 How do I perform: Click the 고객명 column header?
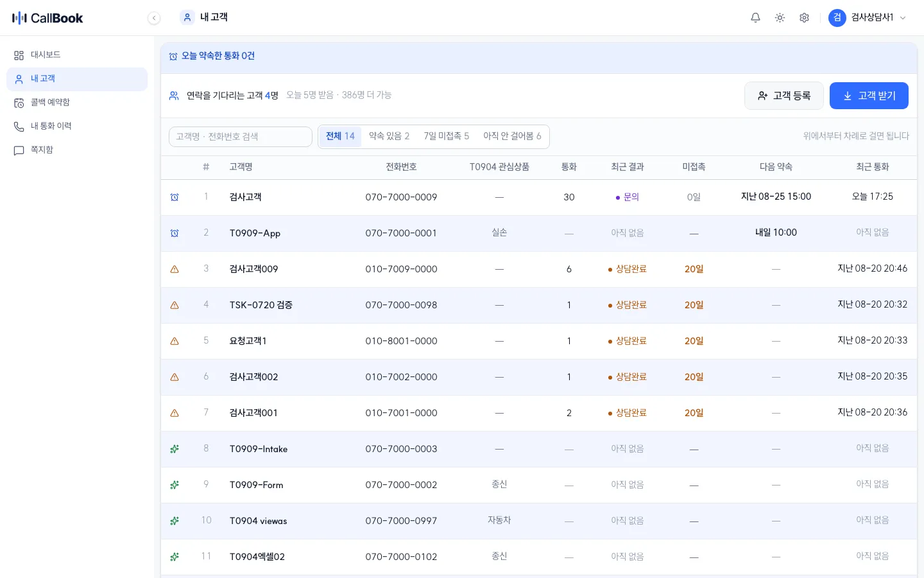pos(241,167)
